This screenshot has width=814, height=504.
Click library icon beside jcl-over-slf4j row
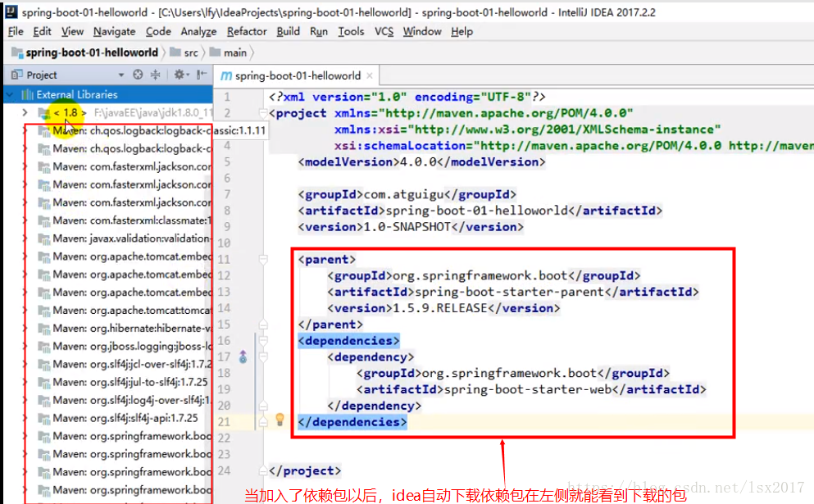[x=44, y=365]
